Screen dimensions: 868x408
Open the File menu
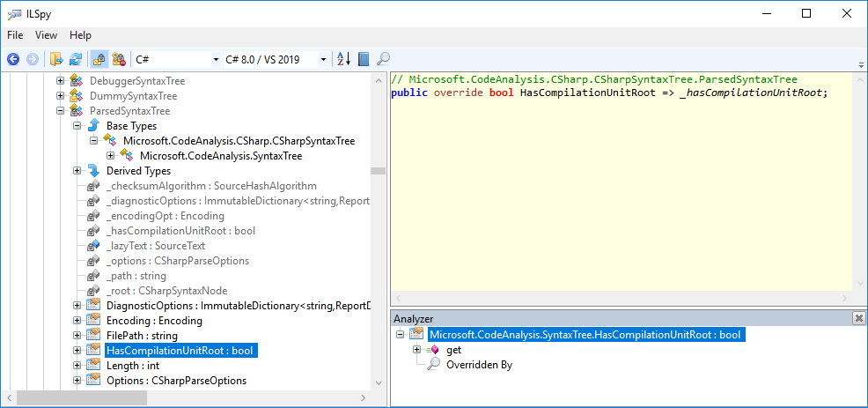tap(15, 35)
